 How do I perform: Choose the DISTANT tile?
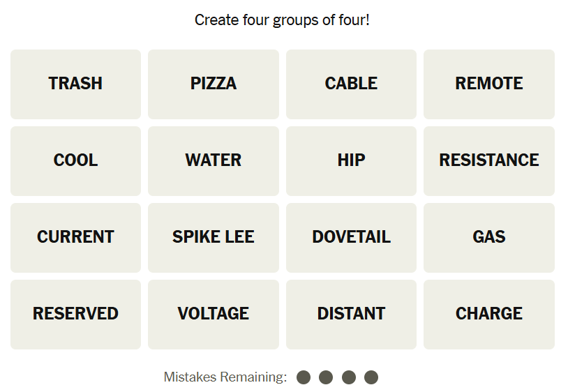(x=351, y=314)
